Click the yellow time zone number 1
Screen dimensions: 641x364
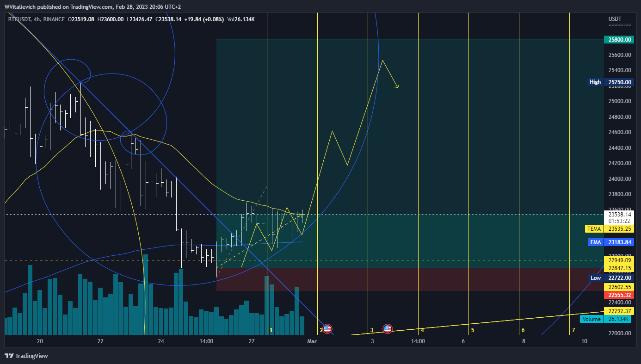tap(271, 330)
